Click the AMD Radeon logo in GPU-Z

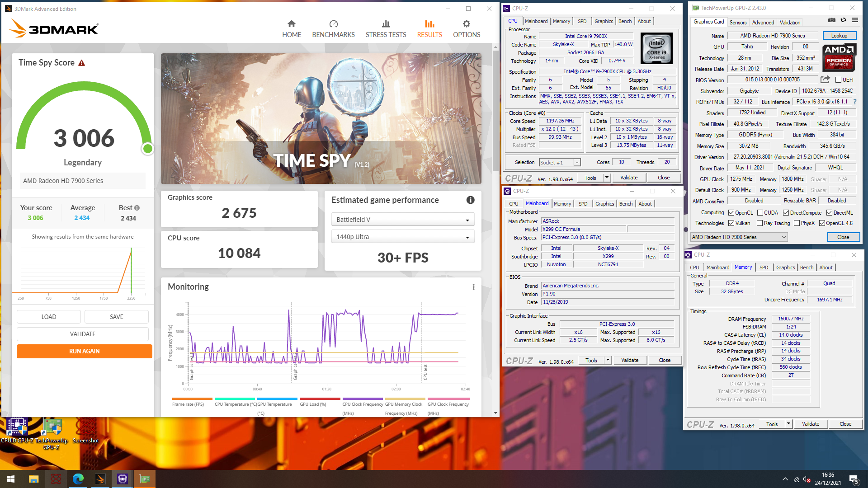[839, 57]
